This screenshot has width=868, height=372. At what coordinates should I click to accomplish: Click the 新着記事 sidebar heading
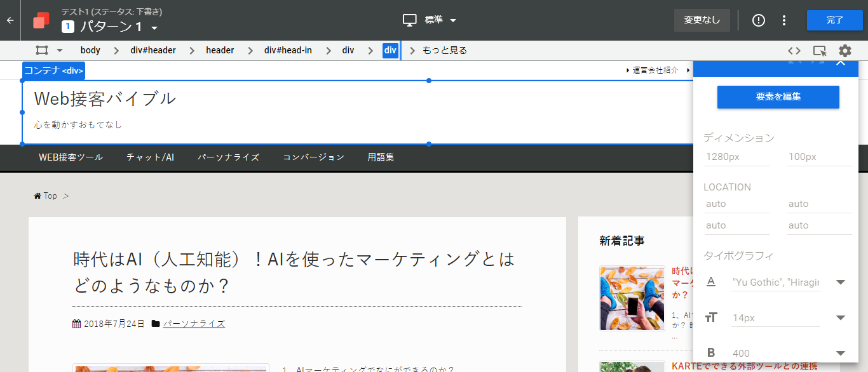pos(622,241)
